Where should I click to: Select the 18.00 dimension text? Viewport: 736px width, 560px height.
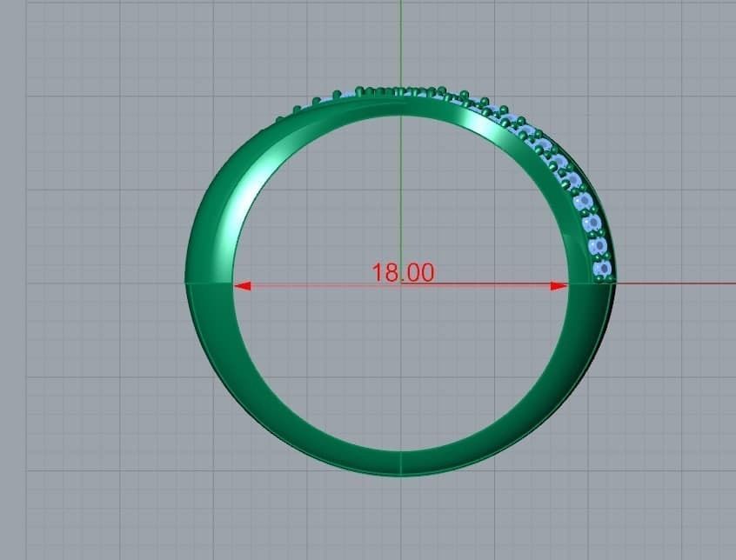click(403, 272)
